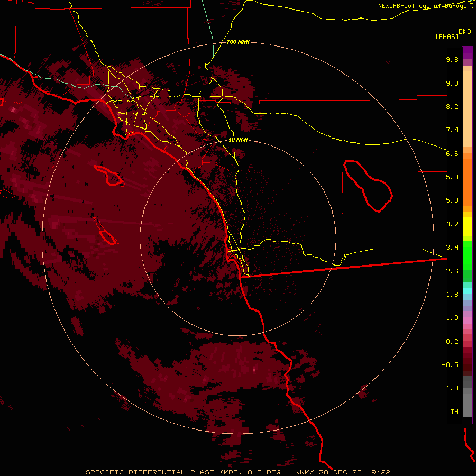Image resolution: width=476 pixels, height=476 pixels.
Task: Pick the cyan band of the color bar
Action: pyautogui.click(x=467, y=291)
